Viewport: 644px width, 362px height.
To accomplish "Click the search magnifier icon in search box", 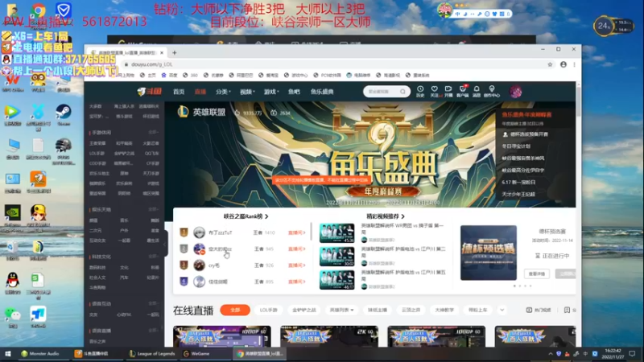I will [402, 92].
